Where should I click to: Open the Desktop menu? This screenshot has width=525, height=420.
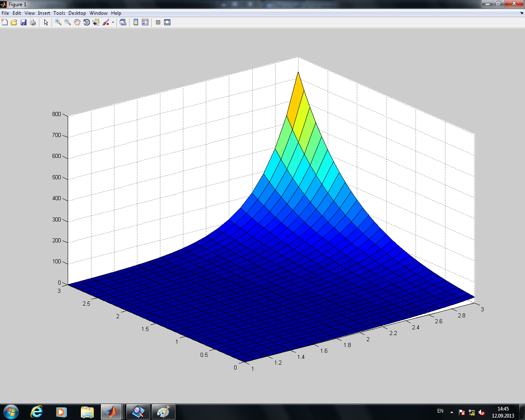77,13
